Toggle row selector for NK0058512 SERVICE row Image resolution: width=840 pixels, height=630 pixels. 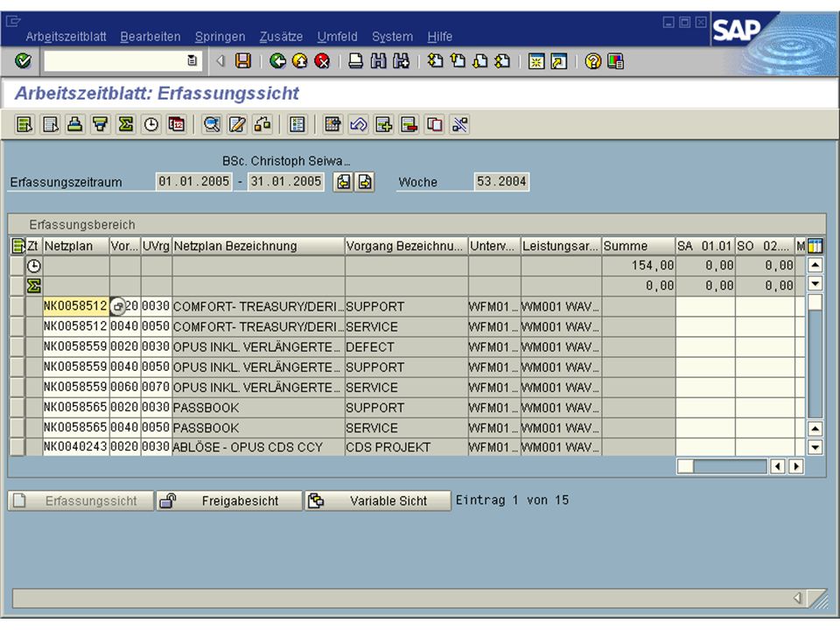[x=17, y=326]
